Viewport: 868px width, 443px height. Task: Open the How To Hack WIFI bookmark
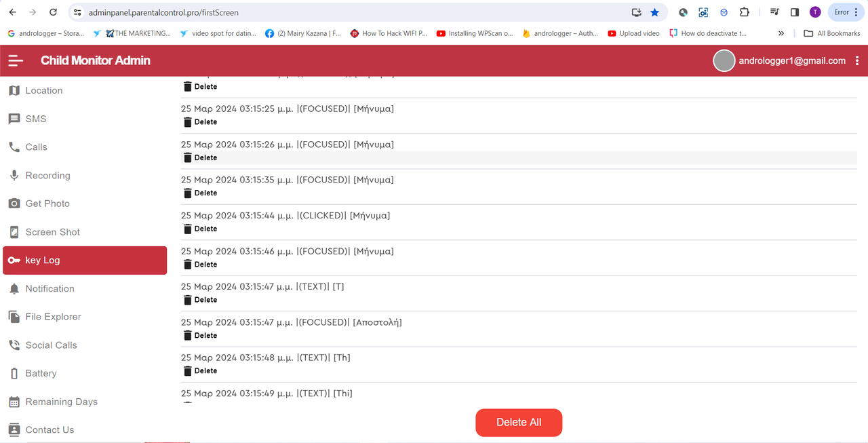[x=389, y=33]
